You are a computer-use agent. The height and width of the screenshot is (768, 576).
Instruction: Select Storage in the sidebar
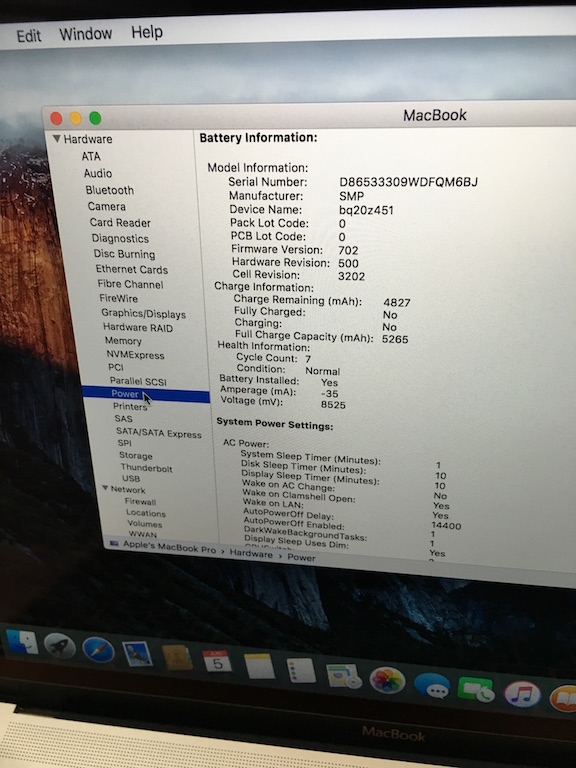point(136,456)
